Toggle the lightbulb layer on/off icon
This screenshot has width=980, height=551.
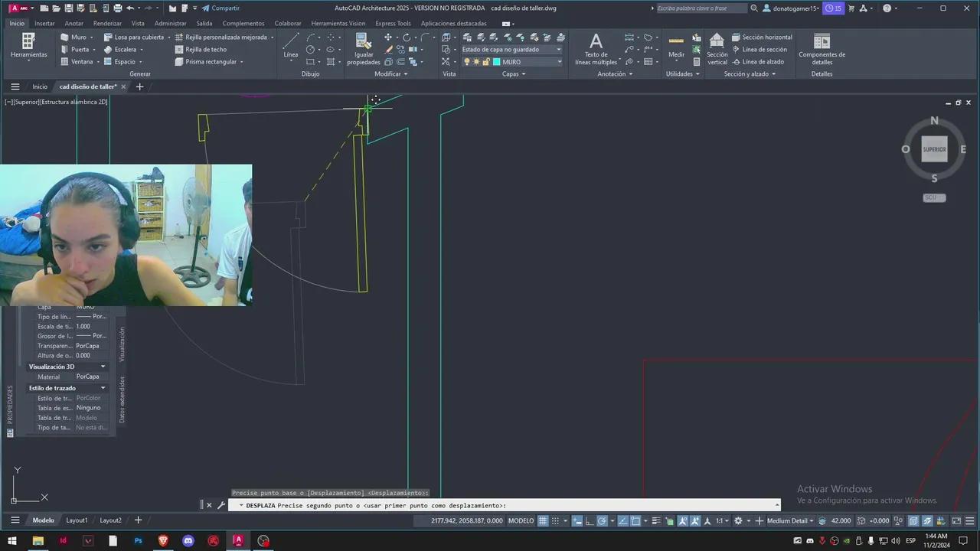click(x=466, y=62)
